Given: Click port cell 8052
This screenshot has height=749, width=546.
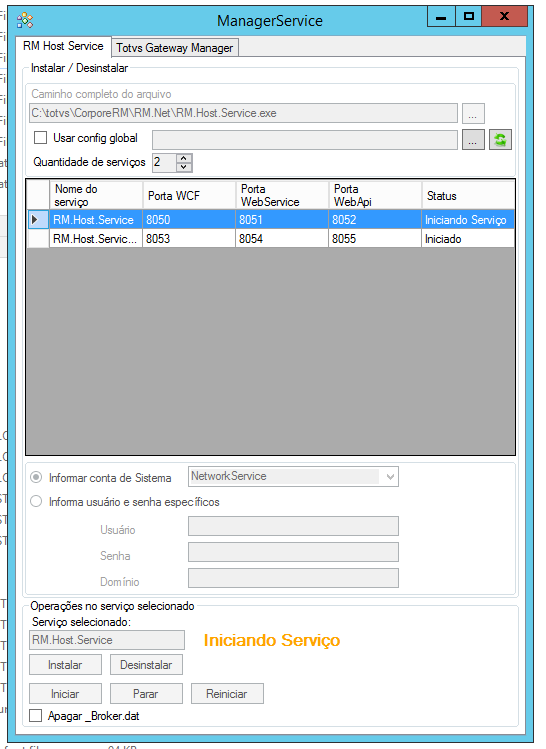Looking at the screenshot, I should [x=375, y=220].
